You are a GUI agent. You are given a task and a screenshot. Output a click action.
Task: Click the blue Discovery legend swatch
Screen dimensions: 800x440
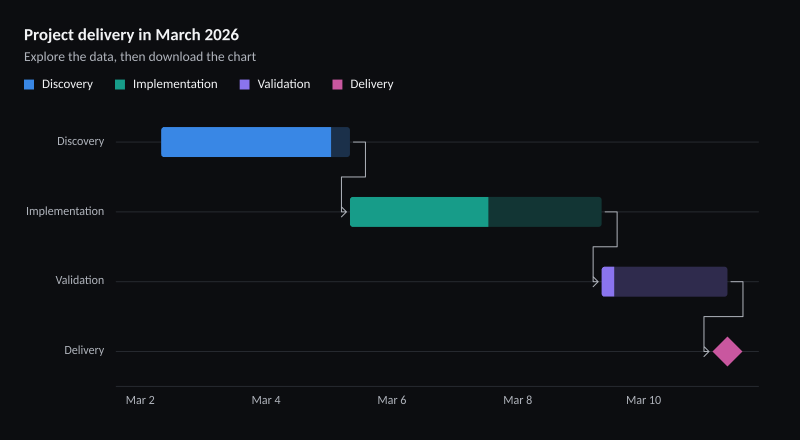pos(29,85)
